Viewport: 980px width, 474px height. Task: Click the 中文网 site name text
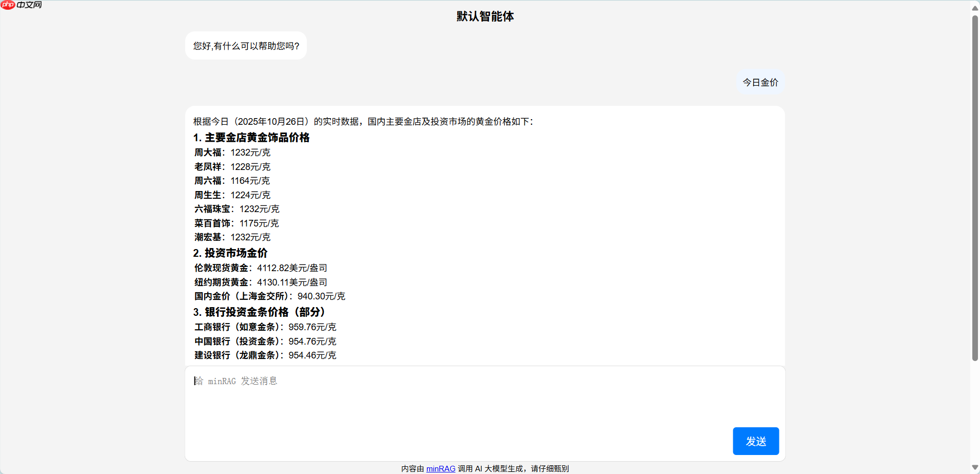[x=29, y=5]
